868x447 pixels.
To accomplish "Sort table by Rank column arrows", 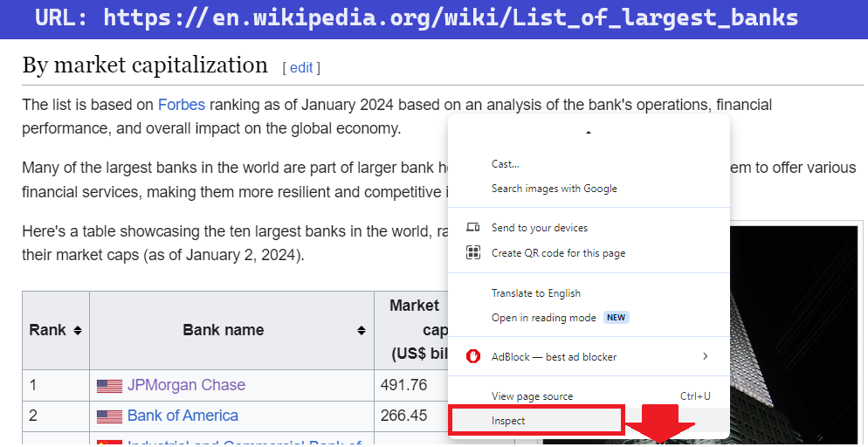I will pyautogui.click(x=78, y=330).
